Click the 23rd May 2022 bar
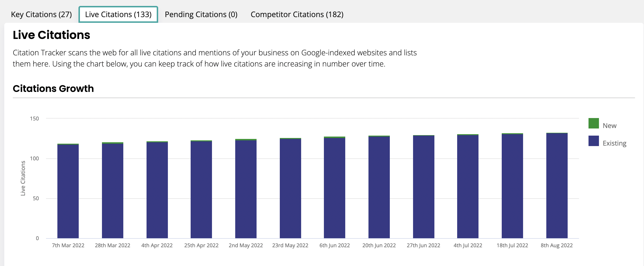The height and width of the screenshot is (266, 644). coord(290,188)
